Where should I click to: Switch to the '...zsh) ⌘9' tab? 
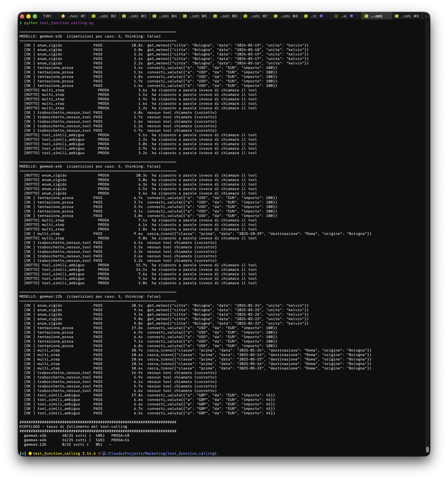pyautogui.click(x=407, y=16)
